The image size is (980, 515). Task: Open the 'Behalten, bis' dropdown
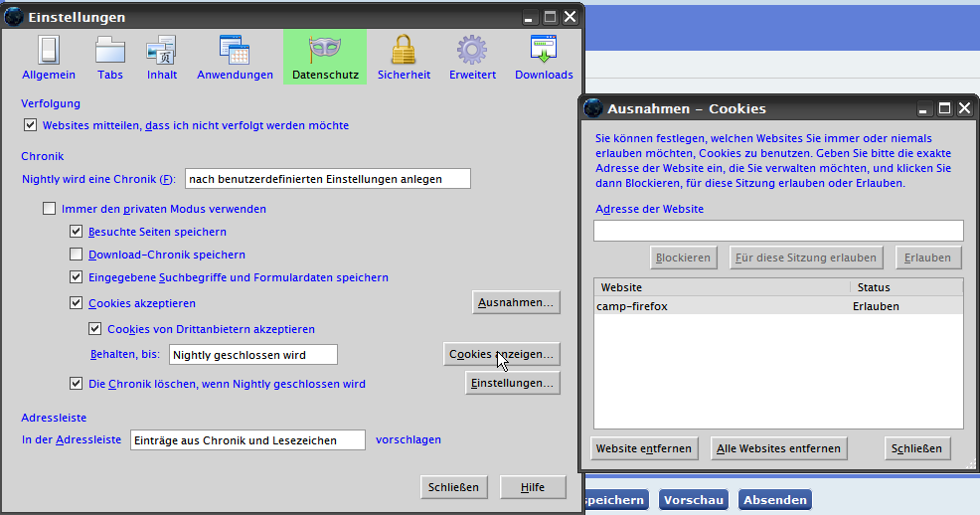pos(253,354)
